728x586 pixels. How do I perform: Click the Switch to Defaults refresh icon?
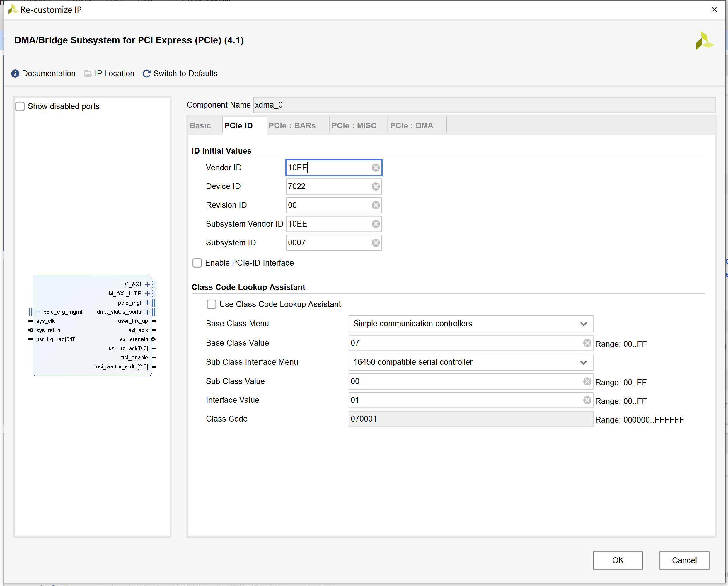pyautogui.click(x=146, y=74)
